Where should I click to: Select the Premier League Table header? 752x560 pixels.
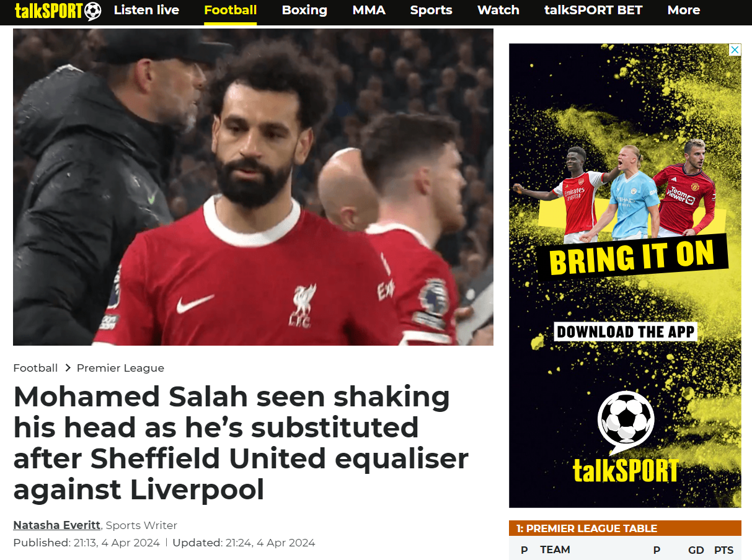coord(625,528)
